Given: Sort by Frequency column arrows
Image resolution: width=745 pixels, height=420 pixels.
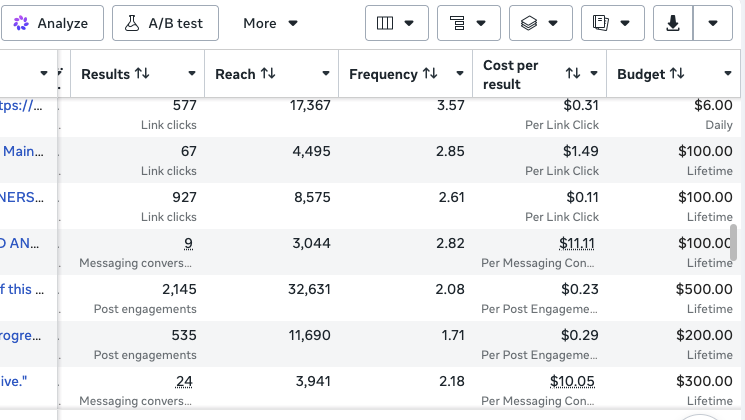Looking at the screenshot, I should point(430,74).
